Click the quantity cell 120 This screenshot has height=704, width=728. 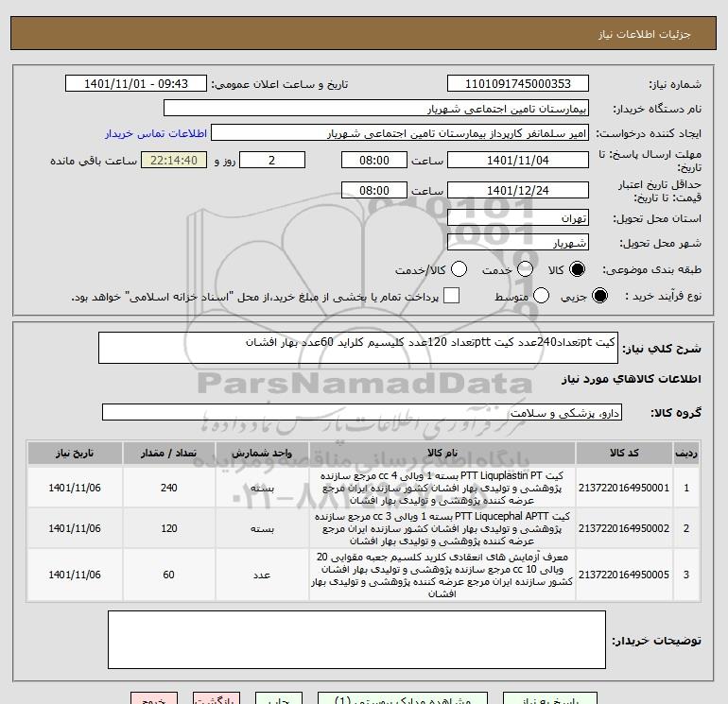tap(169, 528)
